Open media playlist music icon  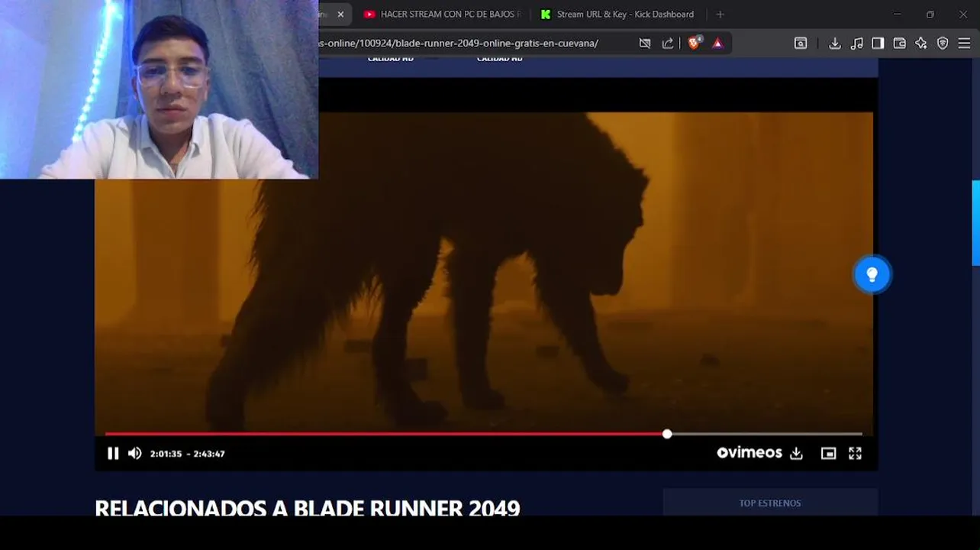point(856,44)
